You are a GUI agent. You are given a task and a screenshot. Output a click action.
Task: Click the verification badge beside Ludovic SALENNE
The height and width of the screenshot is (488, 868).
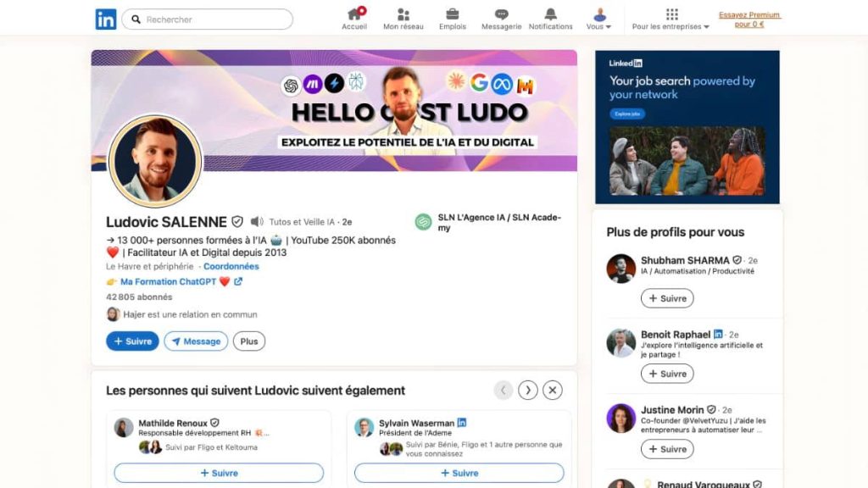(237, 222)
